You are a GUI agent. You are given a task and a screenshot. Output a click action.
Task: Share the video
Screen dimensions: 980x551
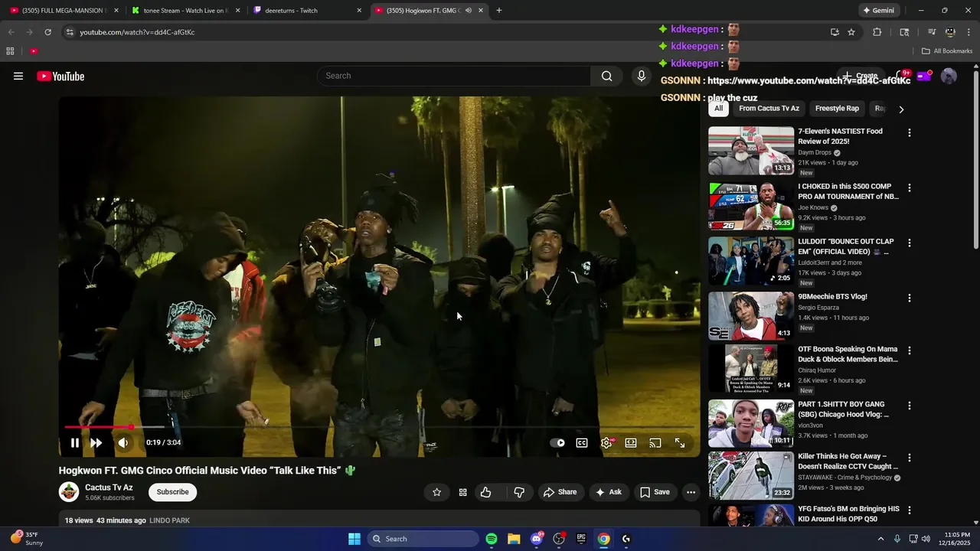point(560,492)
